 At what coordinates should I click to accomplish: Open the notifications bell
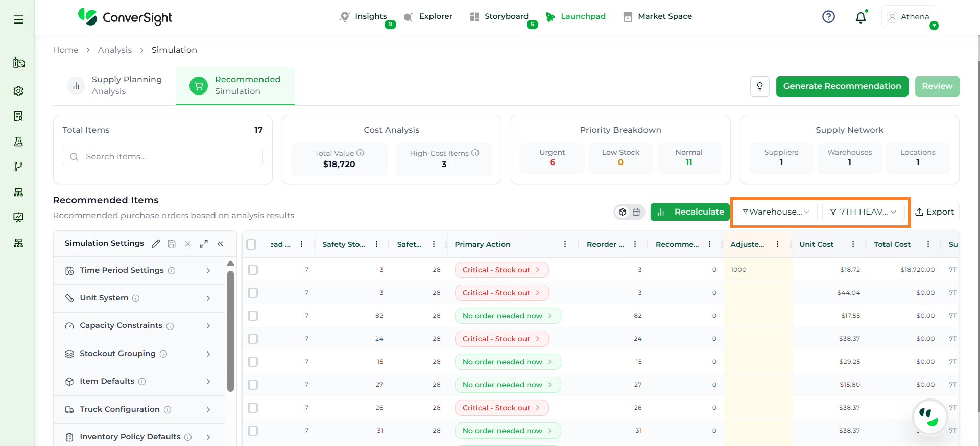[861, 17]
